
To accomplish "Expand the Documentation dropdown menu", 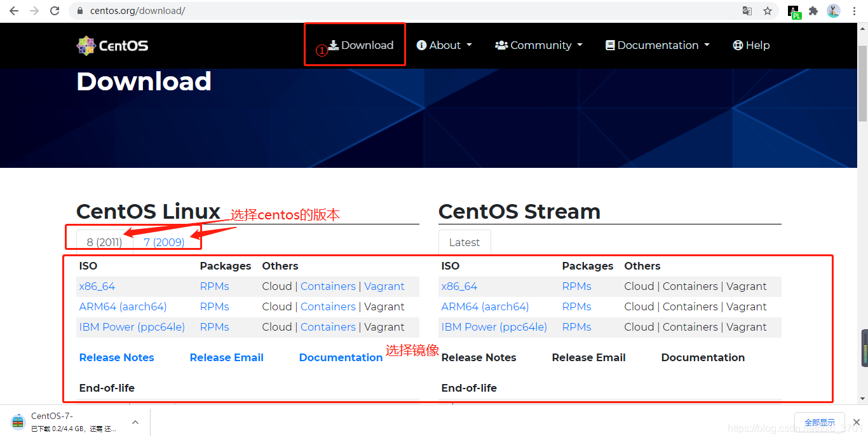I will coord(658,45).
